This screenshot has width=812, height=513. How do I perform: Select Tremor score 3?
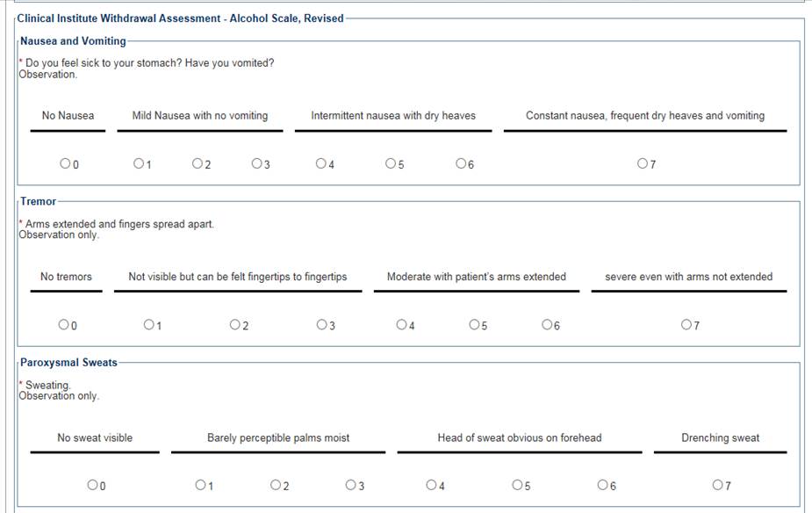(321, 325)
